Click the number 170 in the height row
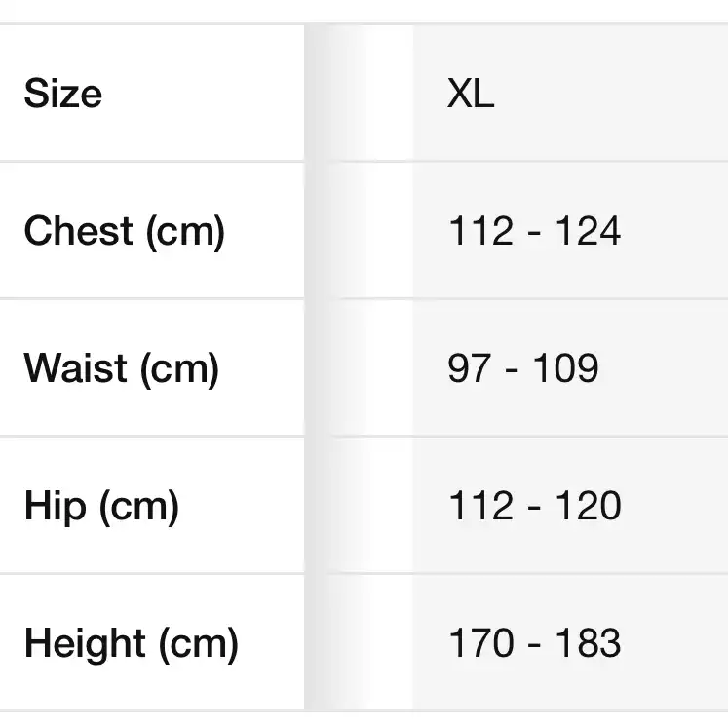Viewport: 728px width, 728px height. point(480,644)
